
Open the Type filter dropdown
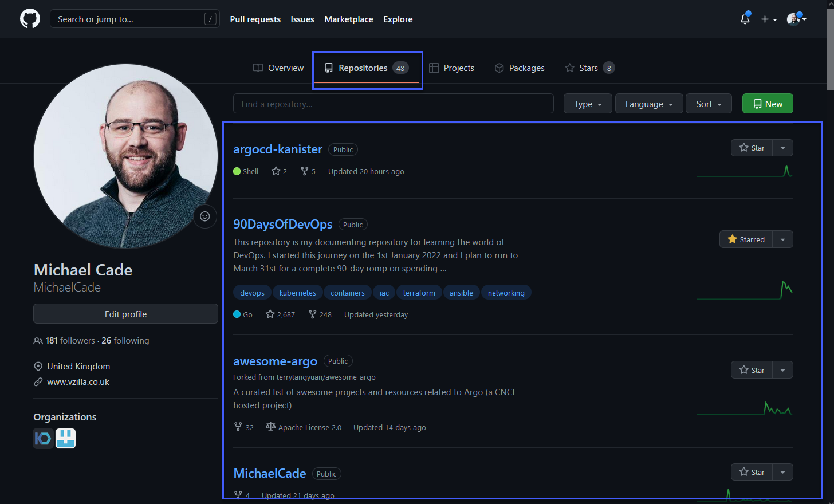point(587,104)
